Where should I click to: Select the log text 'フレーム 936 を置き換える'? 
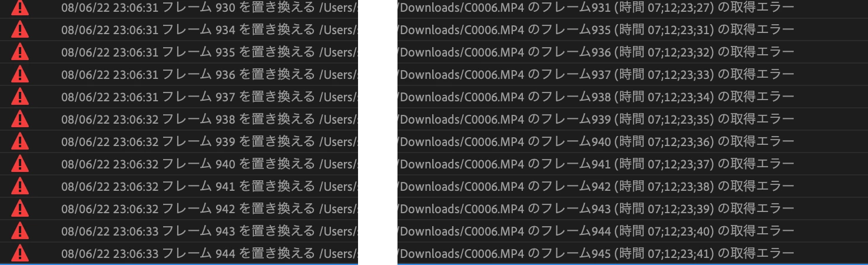(x=238, y=75)
